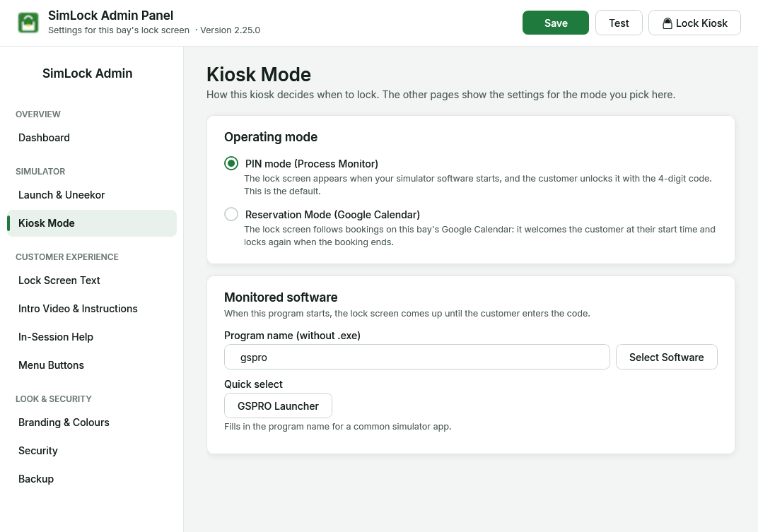Click the Version 2.25.0 text
This screenshot has width=758, height=532.
[x=230, y=30]
